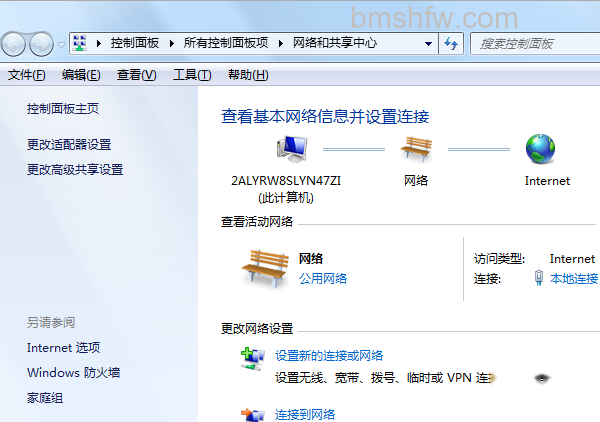Open Windows 防火墙 link
600x422 pixels.
coord(73,372)
